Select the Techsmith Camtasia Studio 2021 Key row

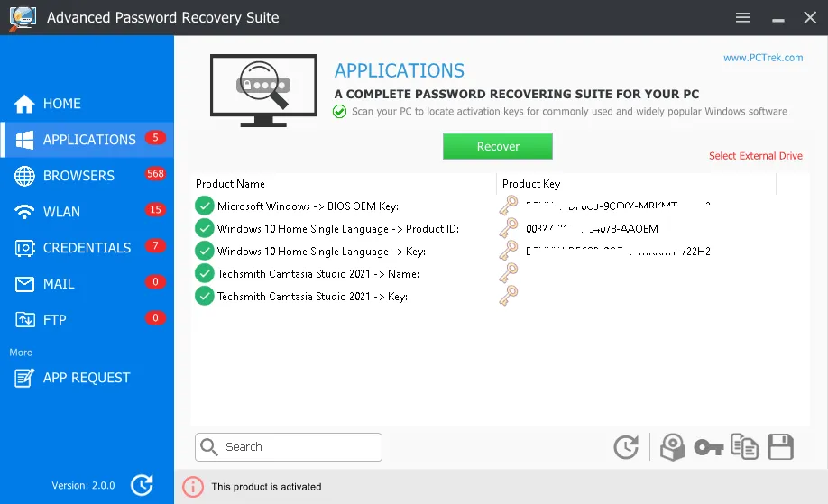click(312, 297)
